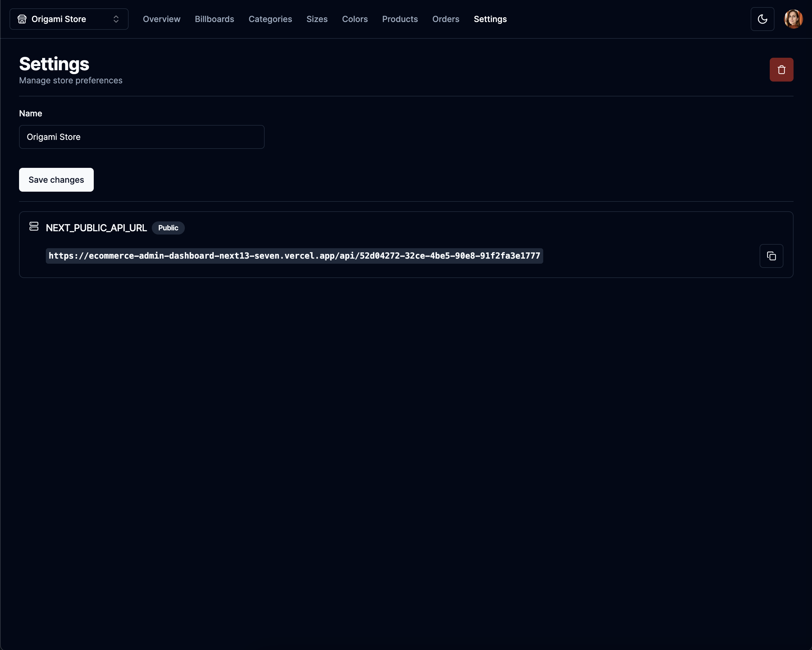The image size is (812, 650).
Task: Toggle dark mode with moon icon
Action: point(762,19)
